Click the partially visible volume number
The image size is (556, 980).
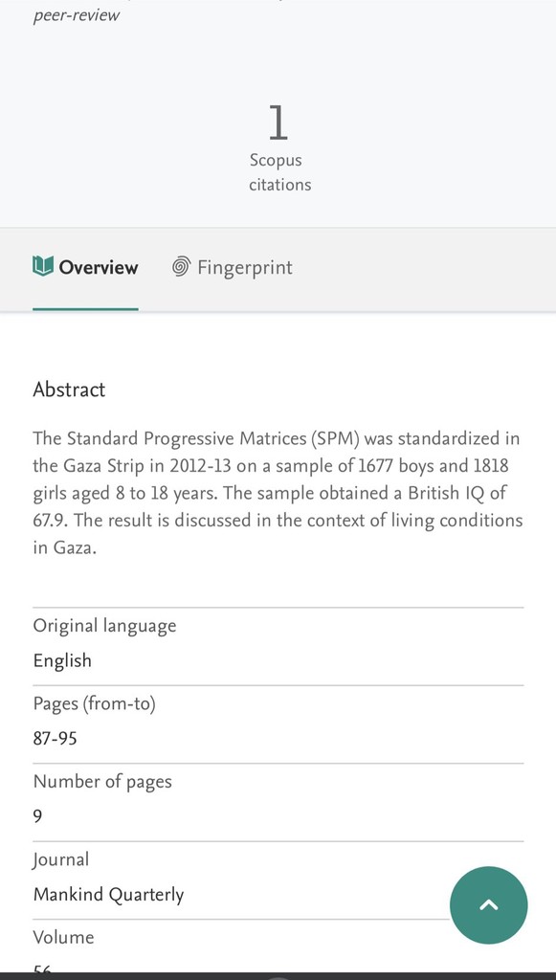(x=42, y=969)
